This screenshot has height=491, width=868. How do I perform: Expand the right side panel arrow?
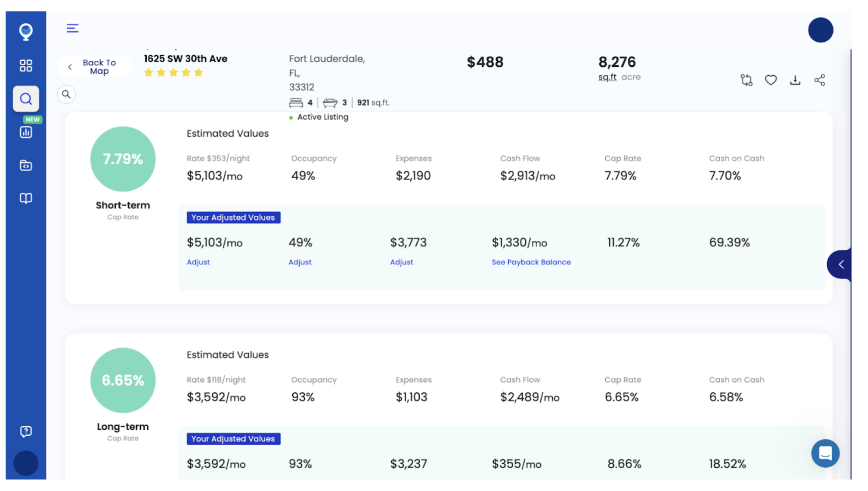(840, 264)
